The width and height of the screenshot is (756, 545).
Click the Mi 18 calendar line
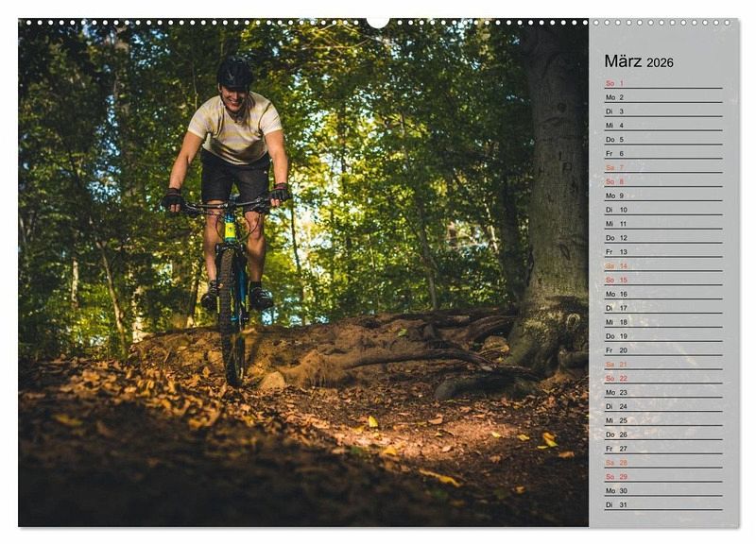coord(663,322)
